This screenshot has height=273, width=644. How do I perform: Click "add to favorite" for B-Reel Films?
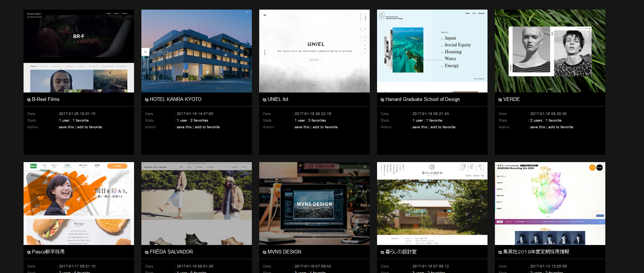[89, 127]
